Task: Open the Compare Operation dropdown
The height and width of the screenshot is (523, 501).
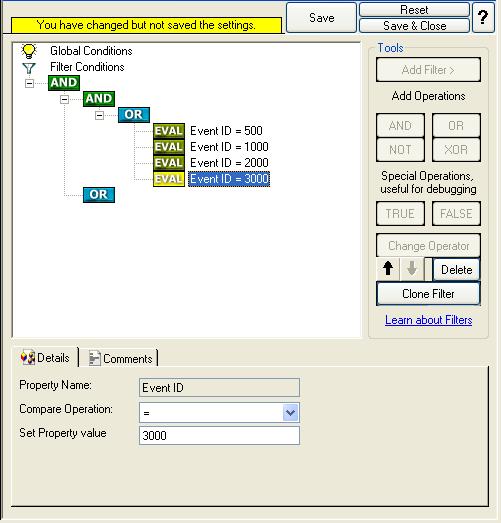Action: tap(290, 413)
